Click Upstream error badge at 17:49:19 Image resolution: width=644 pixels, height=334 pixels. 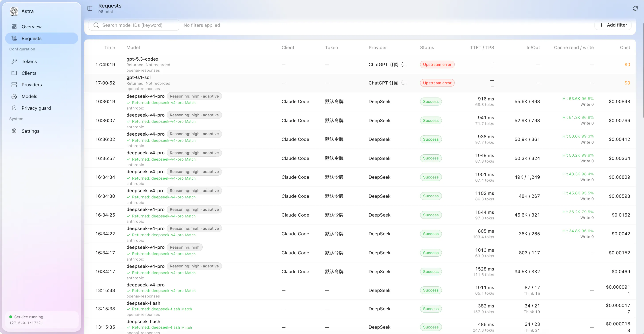point(437,64)
